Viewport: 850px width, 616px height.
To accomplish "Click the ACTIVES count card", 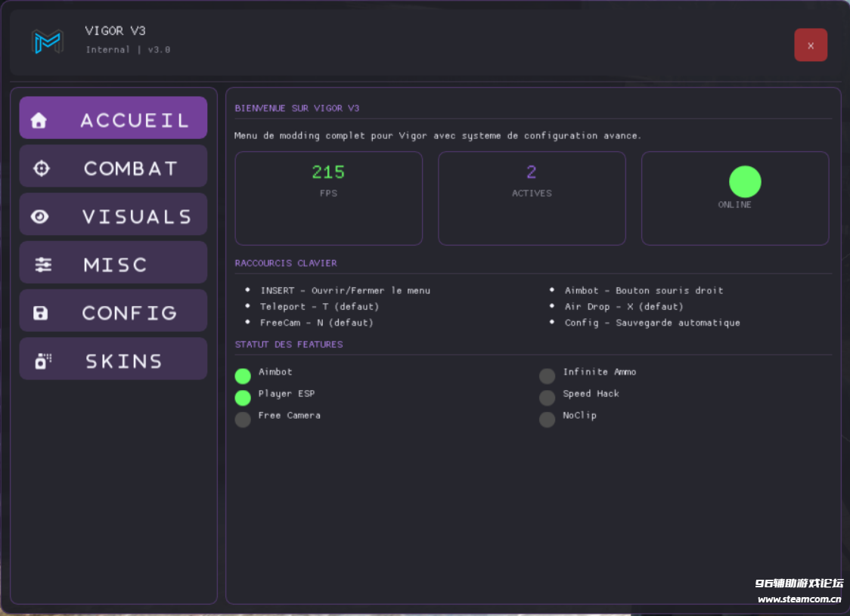I will click(x=532, y=198).
